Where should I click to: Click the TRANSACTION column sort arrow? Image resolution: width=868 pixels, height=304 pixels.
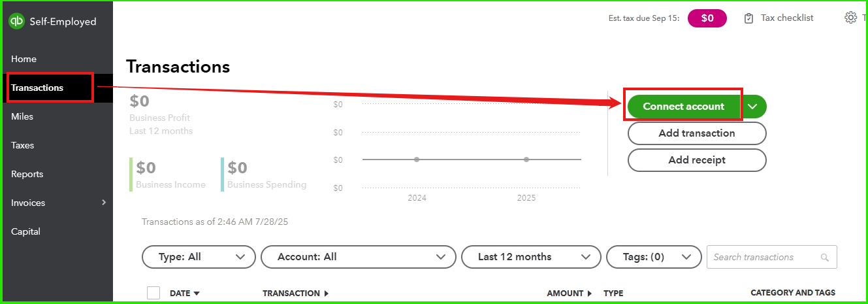pos(326,294)
